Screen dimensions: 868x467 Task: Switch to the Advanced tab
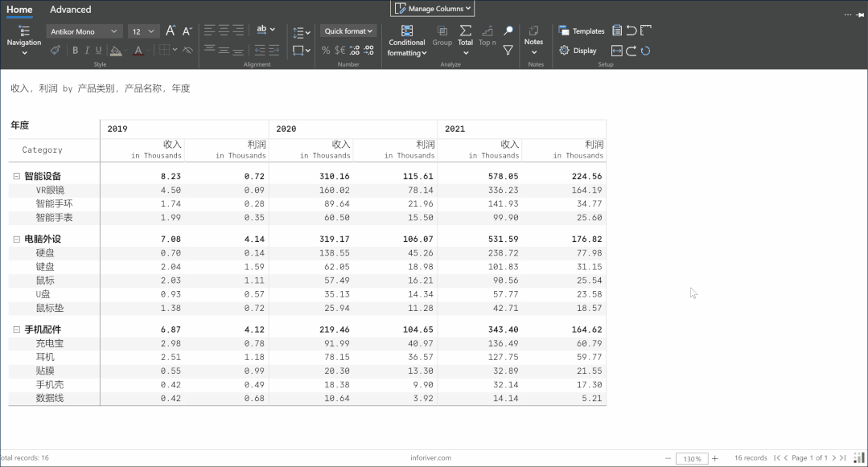point(70,10)
